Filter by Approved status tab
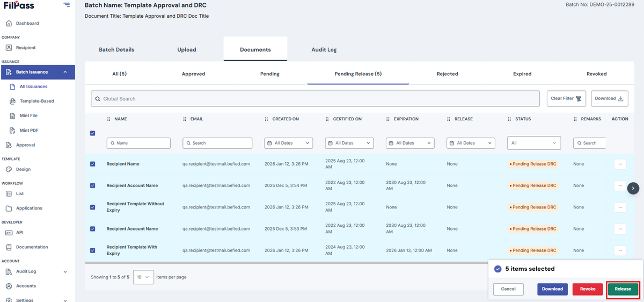The image size is (644, 302). [x=193, y=74]
